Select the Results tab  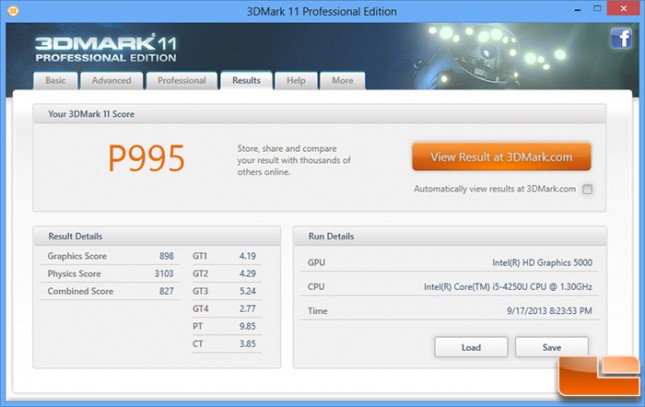point(246,81)
